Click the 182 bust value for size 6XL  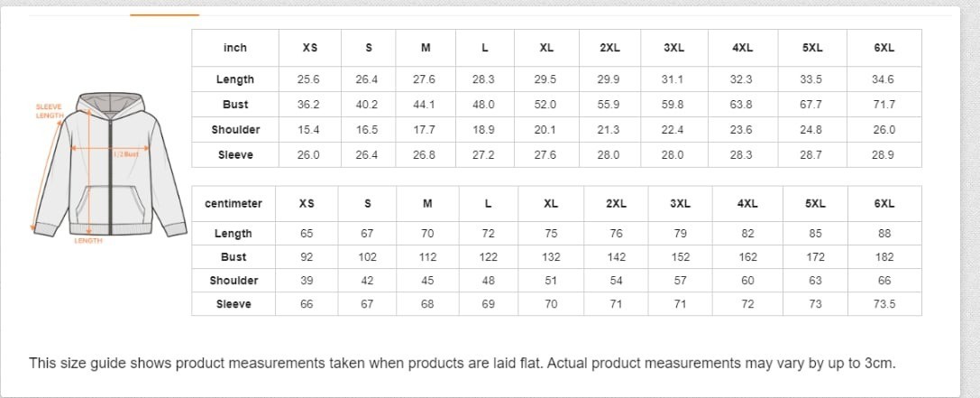pos(884,257)
